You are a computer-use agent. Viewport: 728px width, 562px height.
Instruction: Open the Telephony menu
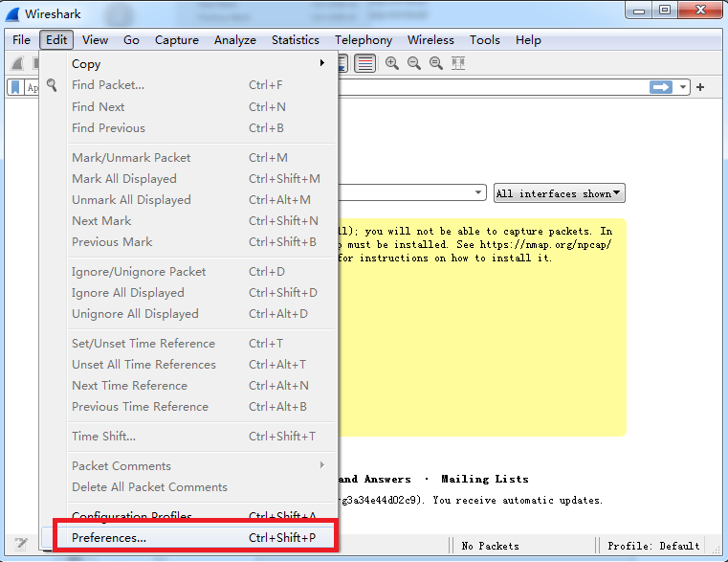tap(364, 40)
